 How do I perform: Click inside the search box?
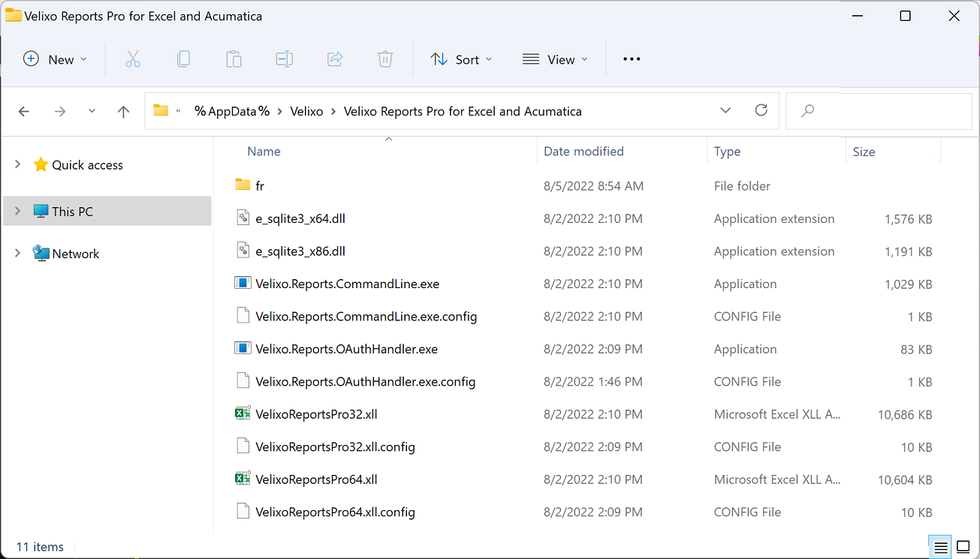(x=879, y=111)
